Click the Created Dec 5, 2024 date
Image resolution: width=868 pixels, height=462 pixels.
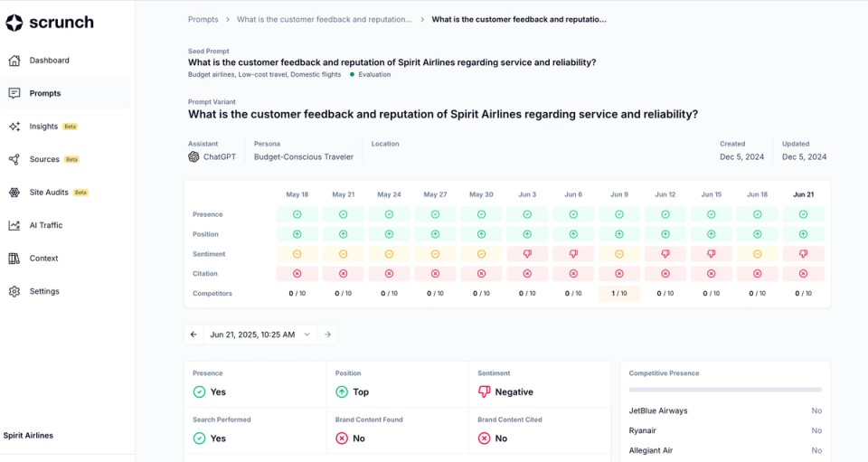741,157
